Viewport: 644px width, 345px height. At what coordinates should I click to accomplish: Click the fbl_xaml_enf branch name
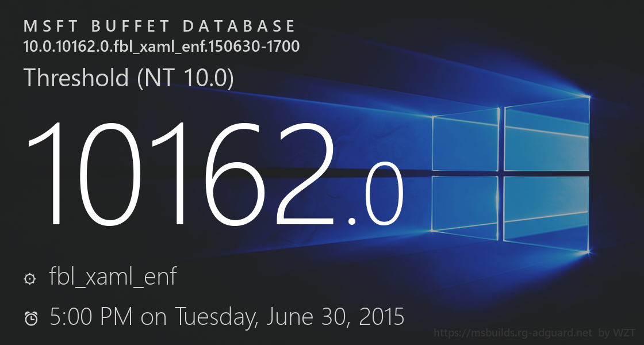113,277
